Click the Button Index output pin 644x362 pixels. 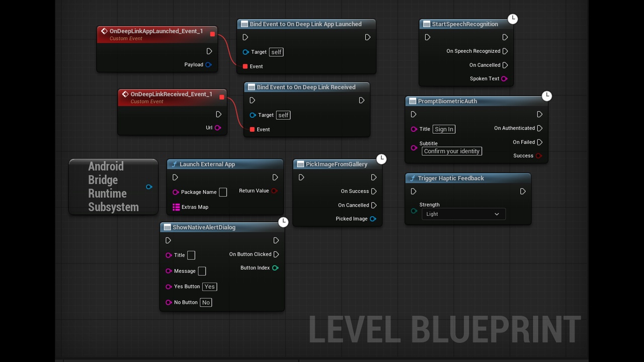tap(275, 268)
